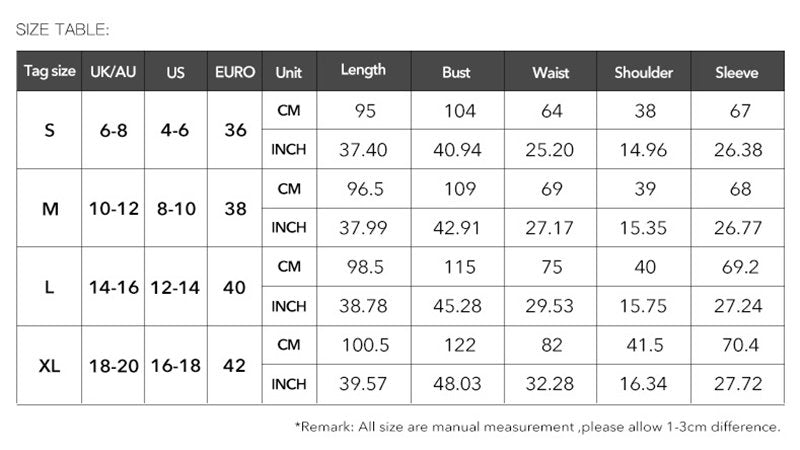Screen dimensions: 800x450
Task: Click the bust value "104" cell
Action: (460, 111)
